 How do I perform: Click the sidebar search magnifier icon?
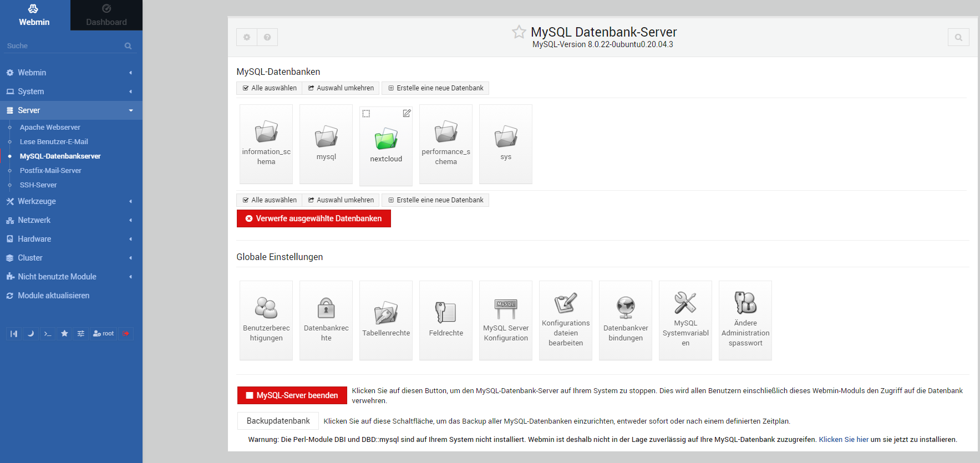click(x=128, y=46)
